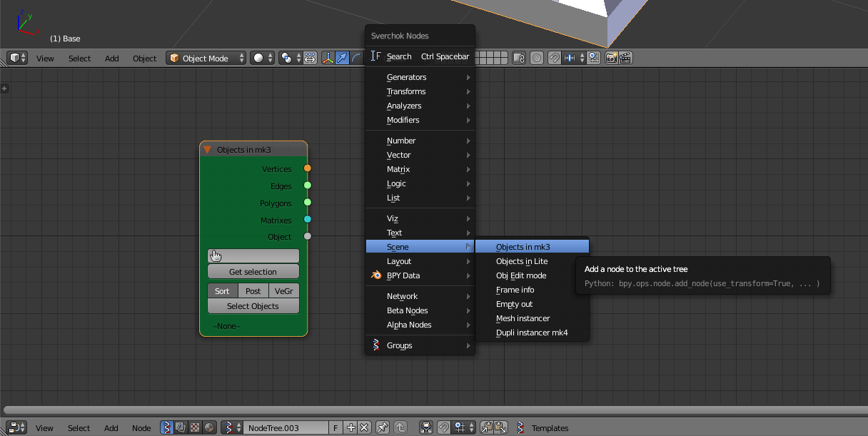Expand the Modifiers submenu

420,120
